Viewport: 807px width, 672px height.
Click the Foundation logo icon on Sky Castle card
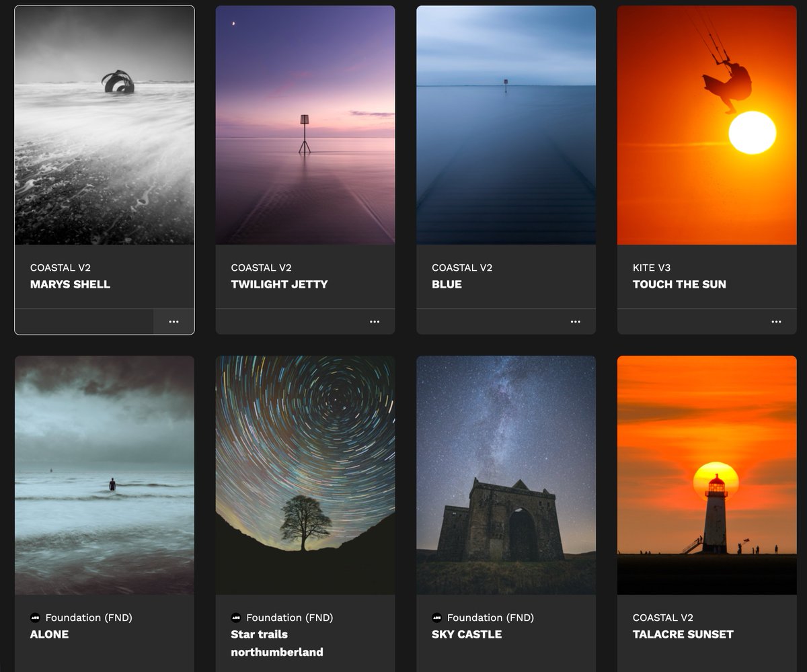click(x=437, y=618)
